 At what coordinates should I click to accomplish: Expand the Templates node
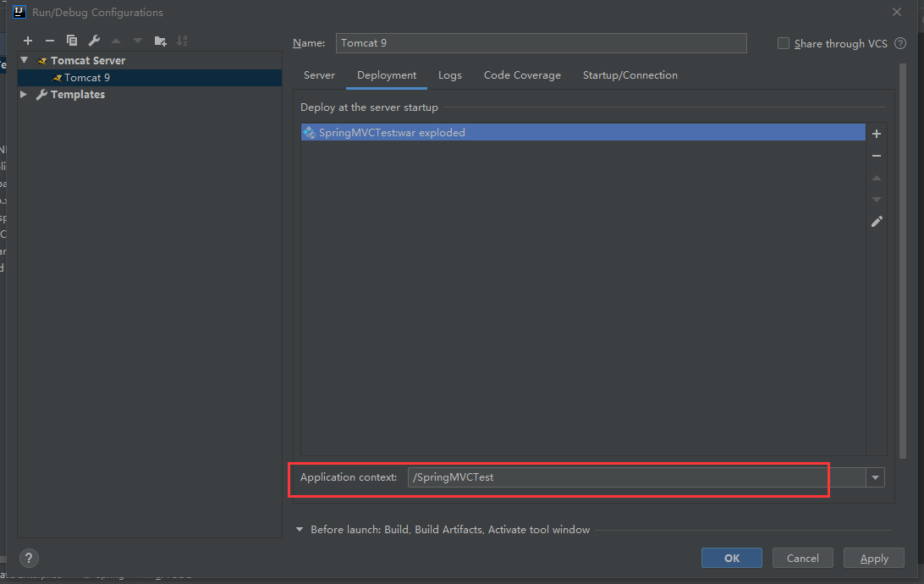pyautogui.click(x=23, y=94)
